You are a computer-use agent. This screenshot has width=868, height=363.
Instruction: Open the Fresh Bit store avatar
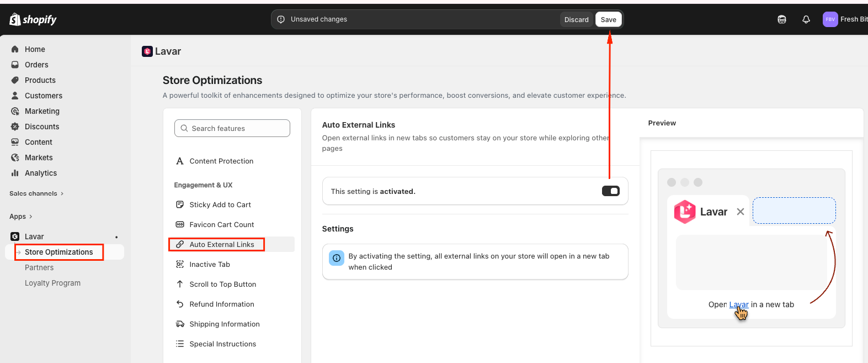pyautogui.click(x=830, y=19)
